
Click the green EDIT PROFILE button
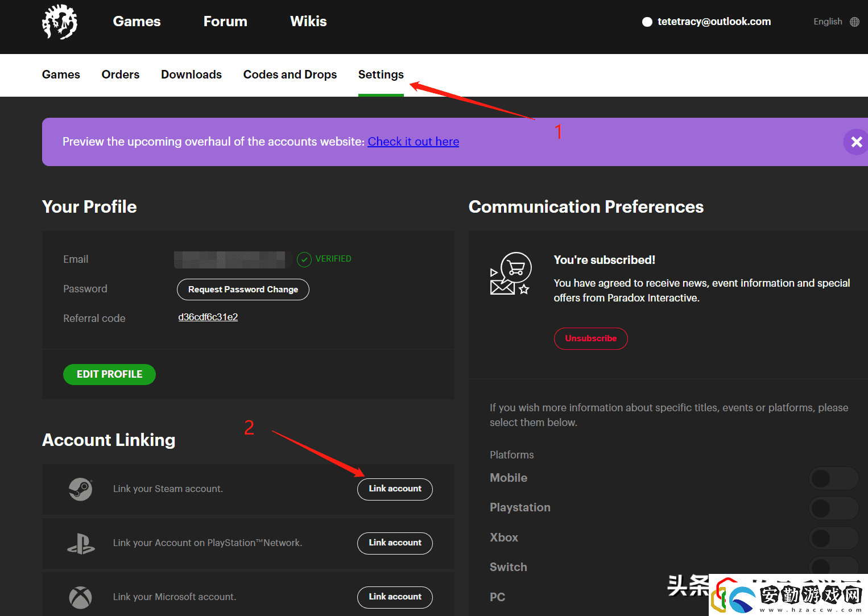click(109, 374)
